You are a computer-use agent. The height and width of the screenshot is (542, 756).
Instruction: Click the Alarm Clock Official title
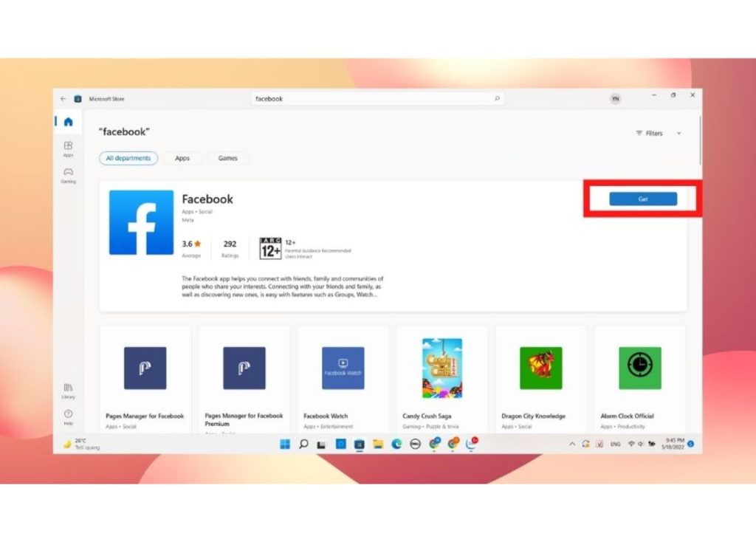[x=627, y=416]
